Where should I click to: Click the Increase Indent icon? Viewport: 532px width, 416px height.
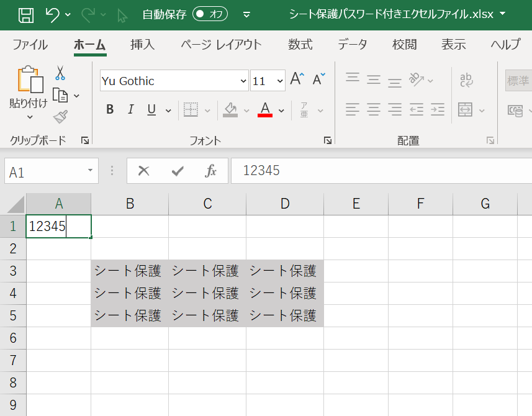[438, 109]
